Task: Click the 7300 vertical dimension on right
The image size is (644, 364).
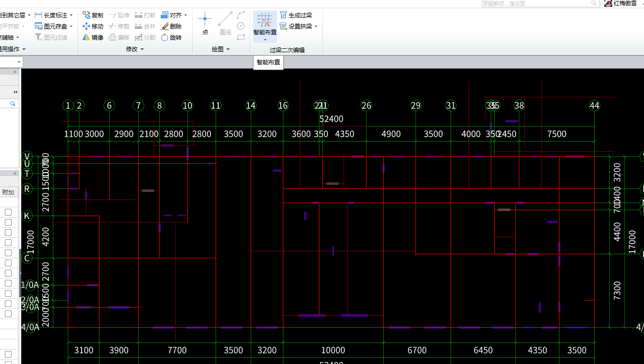Action: (617, 291)
